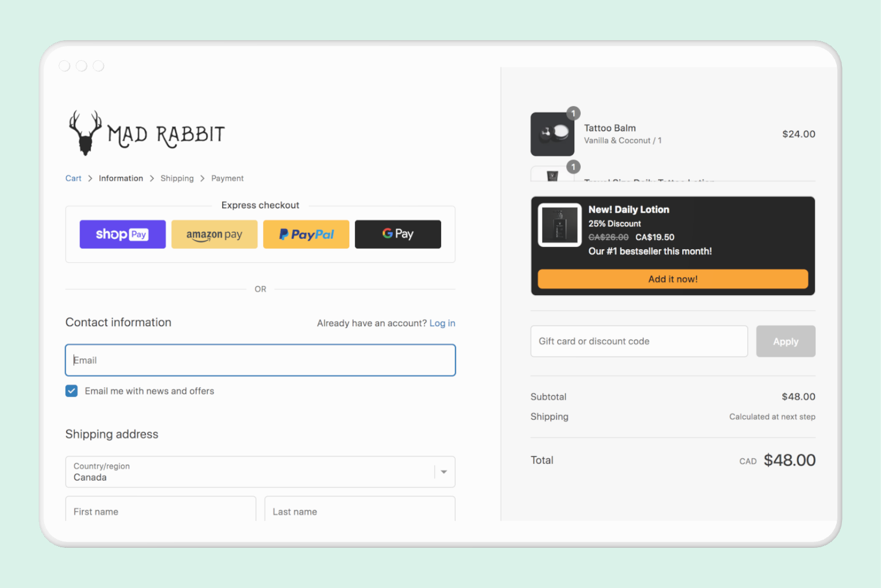
Task: Open Shipping breadcrumb step
Action: point(177,179)
